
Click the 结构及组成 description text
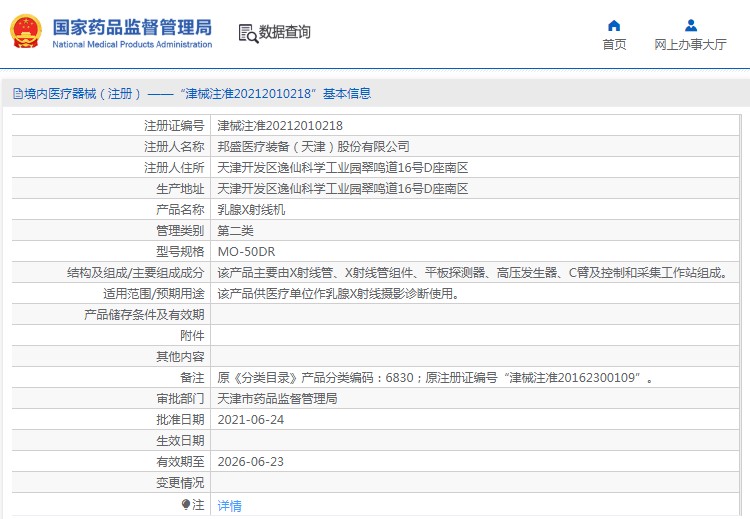[474, 273]
